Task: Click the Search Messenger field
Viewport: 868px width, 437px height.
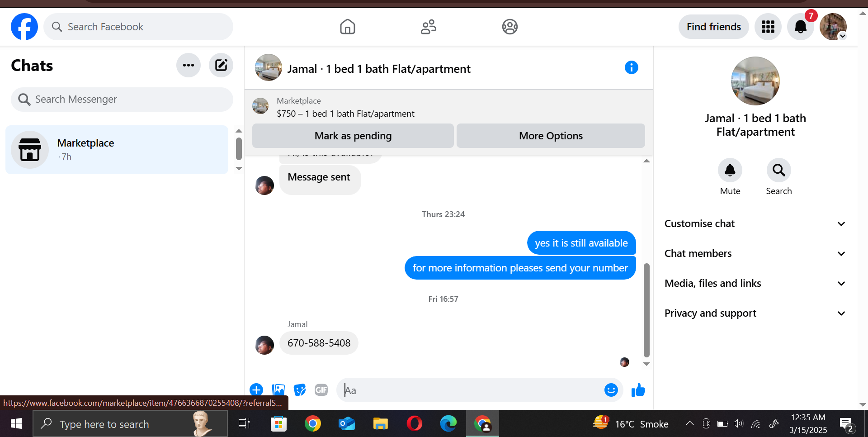Action: 122,99
